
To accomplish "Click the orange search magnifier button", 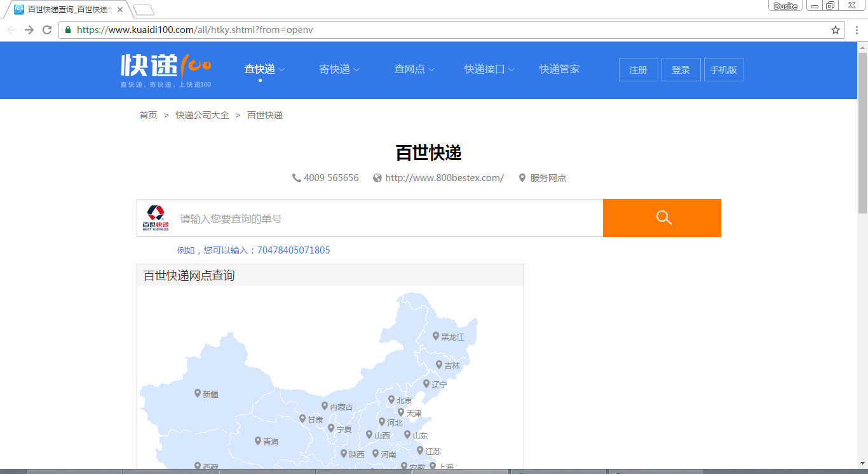I will (661, 218).
